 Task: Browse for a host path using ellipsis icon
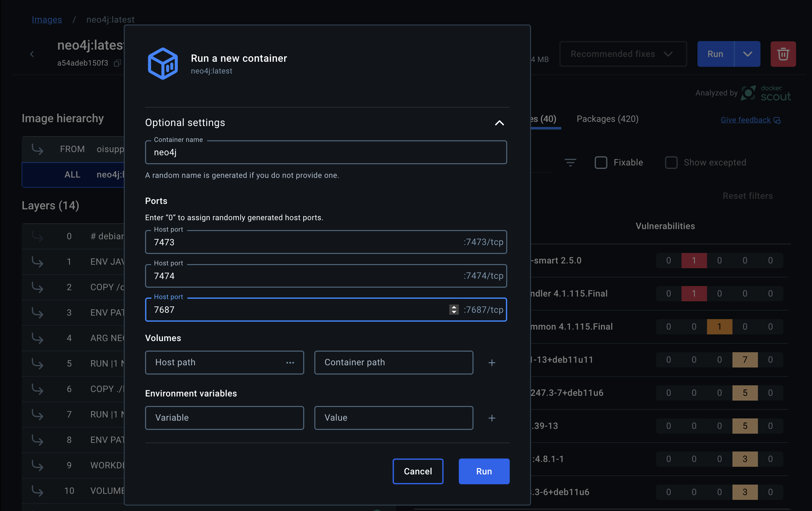click(x=290, y=363)
